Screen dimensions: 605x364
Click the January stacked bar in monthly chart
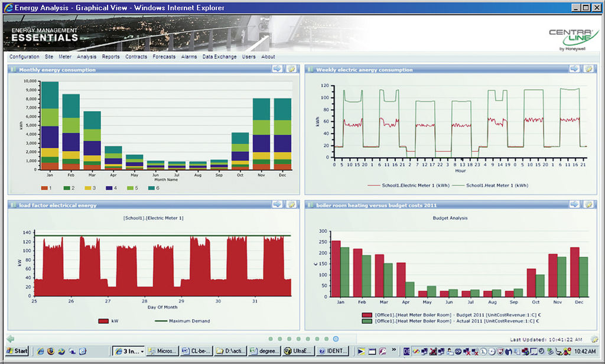coord(50,126)
